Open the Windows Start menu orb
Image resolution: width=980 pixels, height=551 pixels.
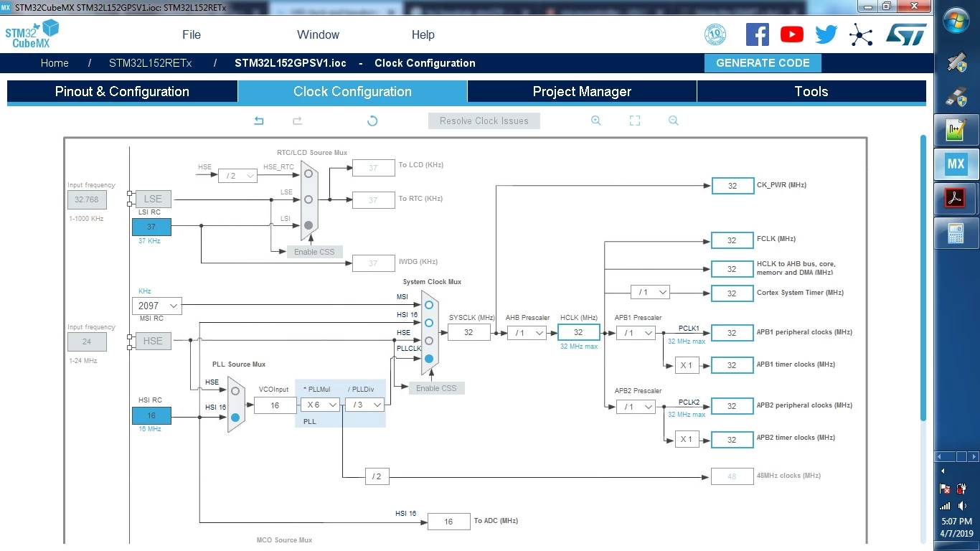[956, 20]
